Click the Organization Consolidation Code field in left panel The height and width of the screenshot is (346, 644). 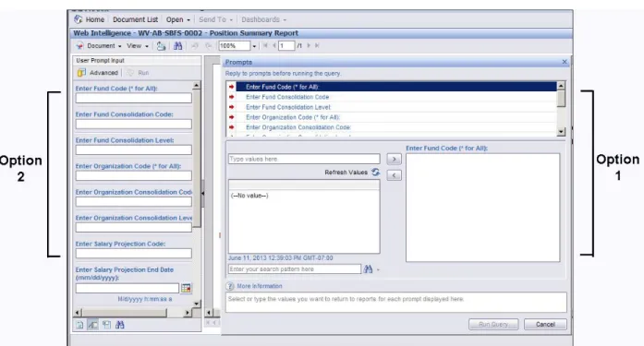point(133,202)
